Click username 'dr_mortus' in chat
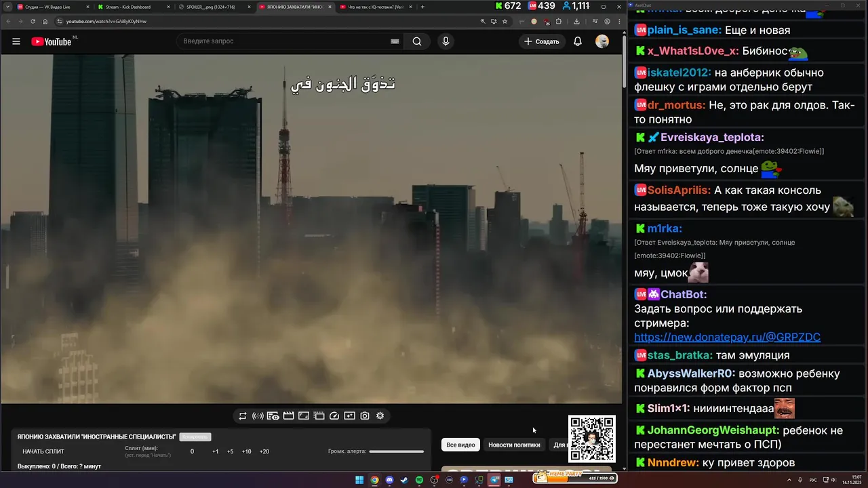 pos(676,105)
